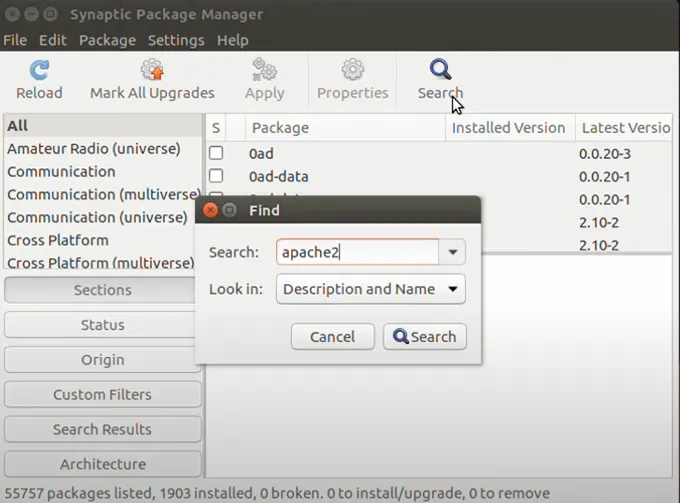Sort by the Package column header
The height and width of the screenshot is (503, 680).
pos(345,128)
